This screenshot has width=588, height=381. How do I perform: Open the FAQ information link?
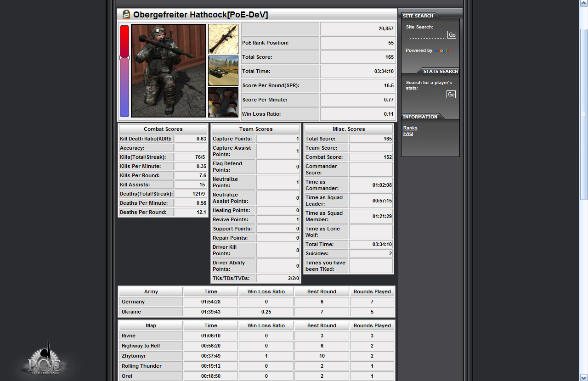pyautogui.click(x=408, y=134)
